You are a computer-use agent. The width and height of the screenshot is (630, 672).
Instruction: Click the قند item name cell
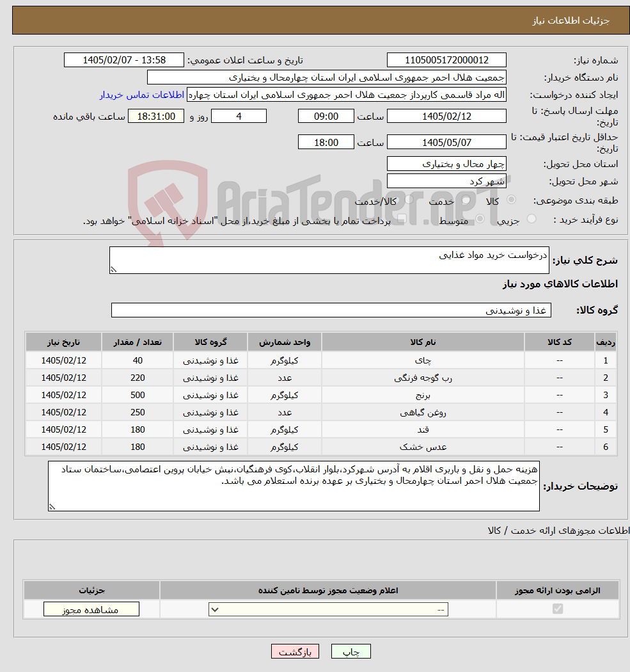tap(423, 429)
